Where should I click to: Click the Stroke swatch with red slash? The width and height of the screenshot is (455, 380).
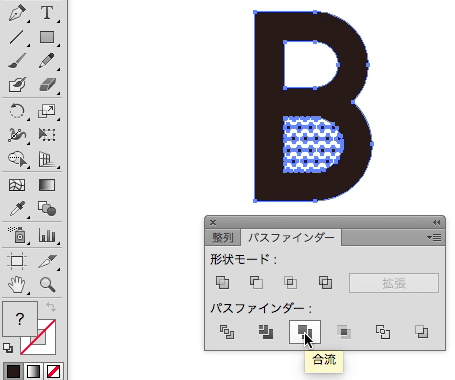(46, 345)
